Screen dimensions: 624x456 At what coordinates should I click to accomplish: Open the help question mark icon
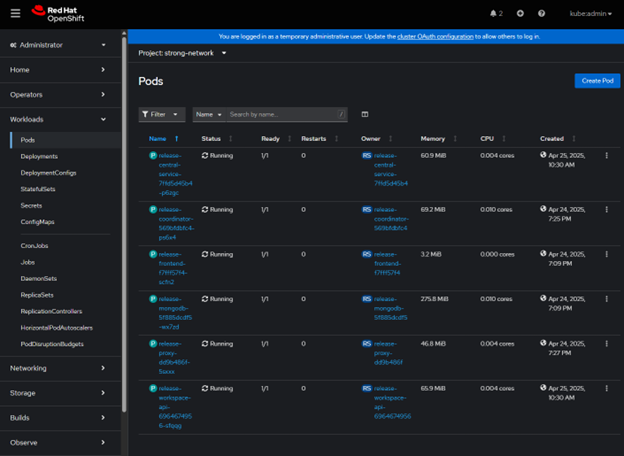pyautogui.click(x=541, y=14)
